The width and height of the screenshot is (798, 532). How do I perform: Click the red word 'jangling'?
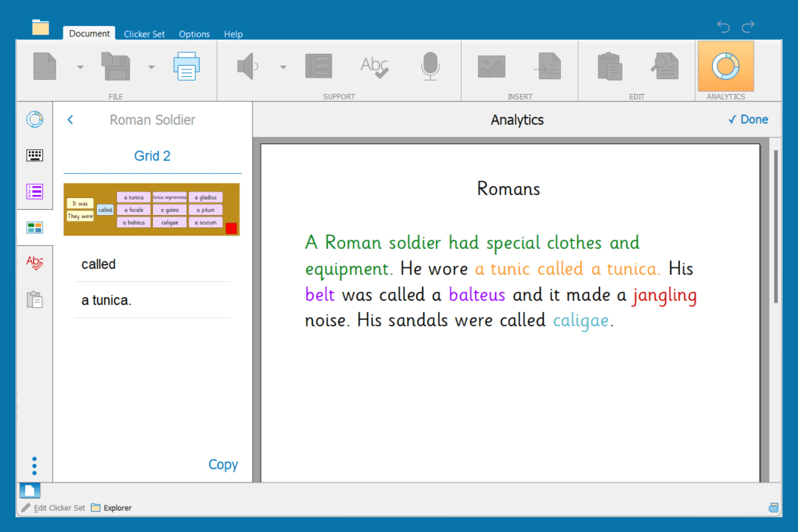pyautogui.click(x=665, y=296)
